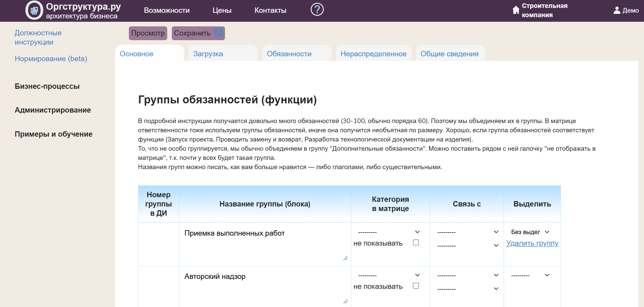Toggle 'не показывать' checkbox for Авторский надзор
This screenshot has height=307, width=644.
click(416, 286)
